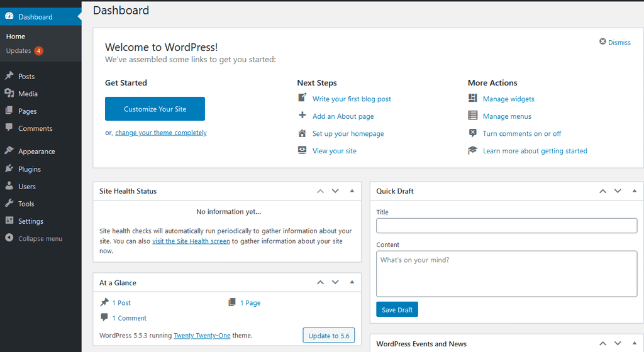
Task: Click the Comments bubble icon in sidebar
Action: click(9, 128)
